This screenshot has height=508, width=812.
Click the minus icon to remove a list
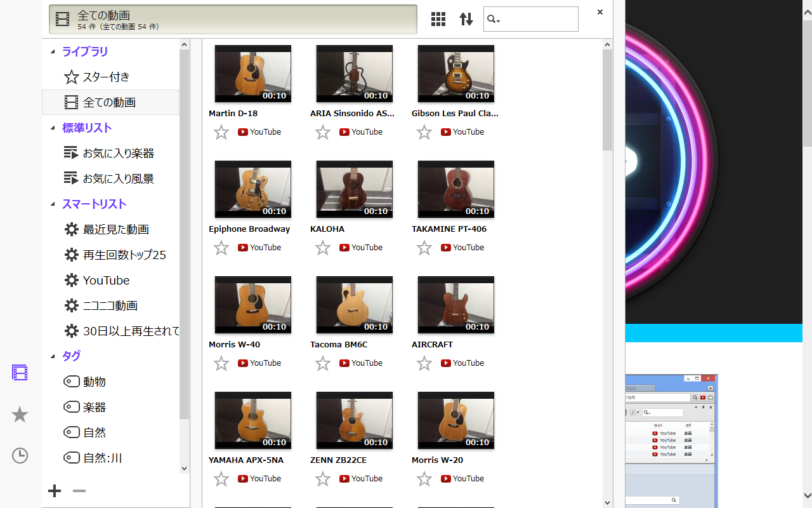79,491
